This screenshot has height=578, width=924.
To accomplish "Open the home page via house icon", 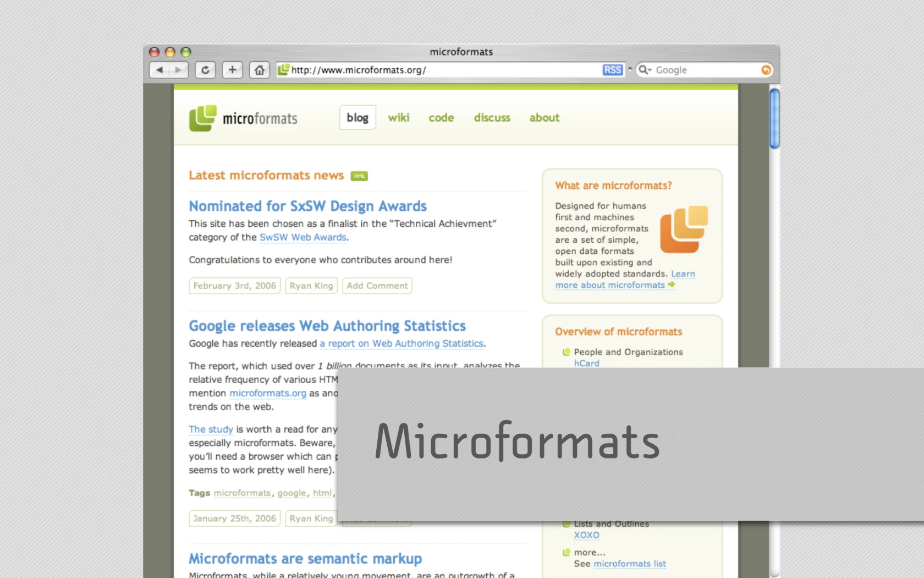I will point(260,70).
